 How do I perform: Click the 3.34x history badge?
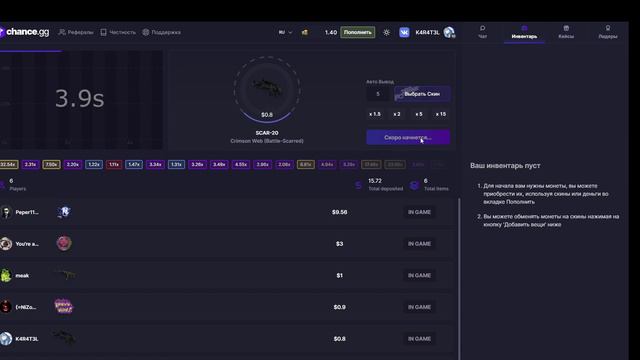tap(155, 164)
